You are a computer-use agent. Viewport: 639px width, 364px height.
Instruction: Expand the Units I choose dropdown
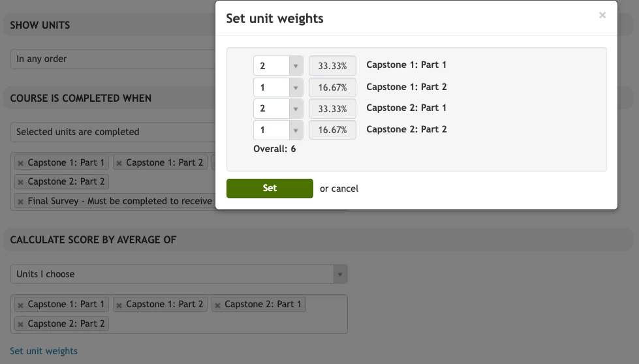pyautogui.click(x=178, y=274)
